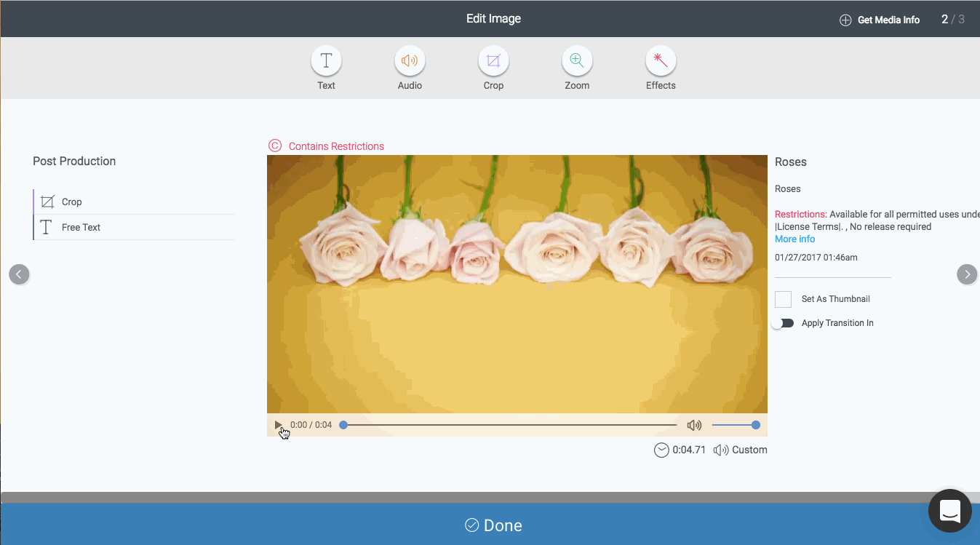
Task: Go to previous media with left arrow
Action: coord(19,274)
